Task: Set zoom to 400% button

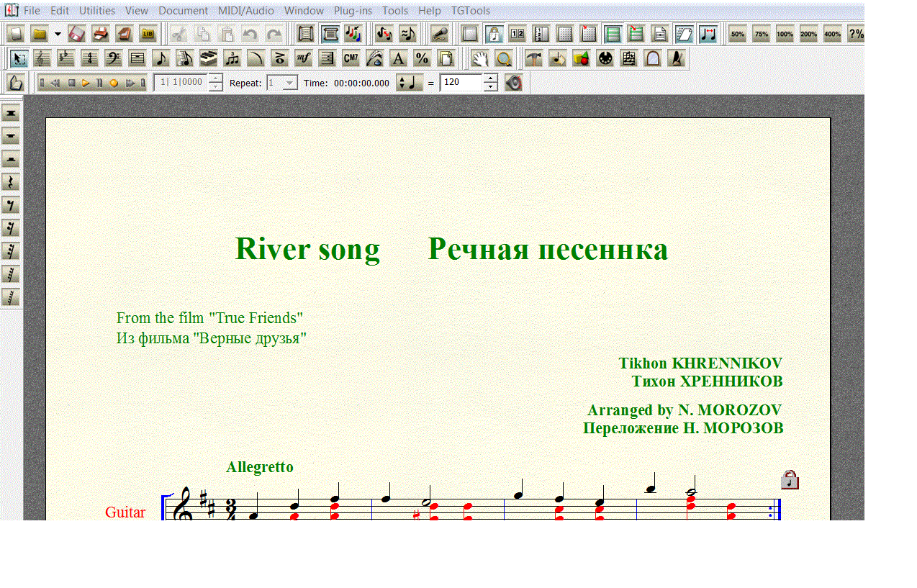Action: coord(832,34)
